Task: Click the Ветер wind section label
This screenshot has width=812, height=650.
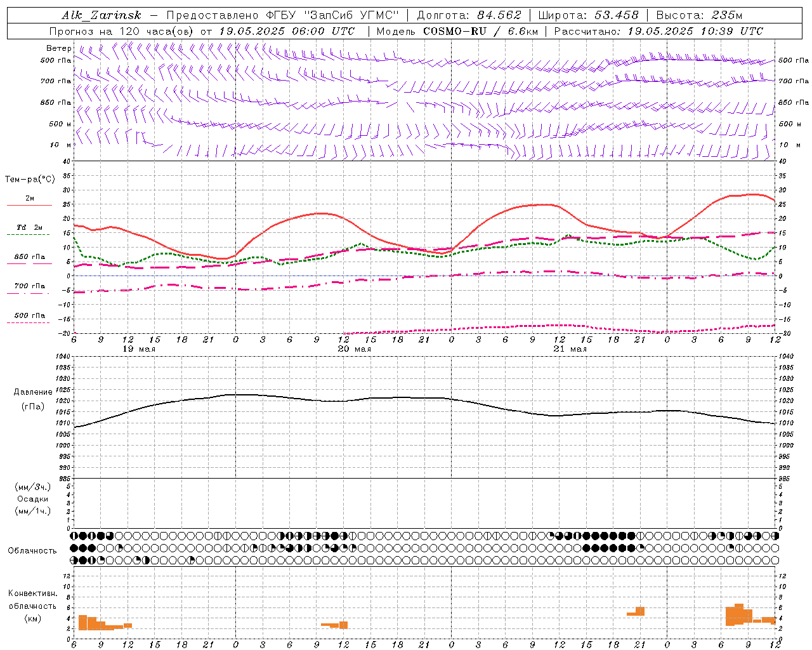Action: point(59,48)
